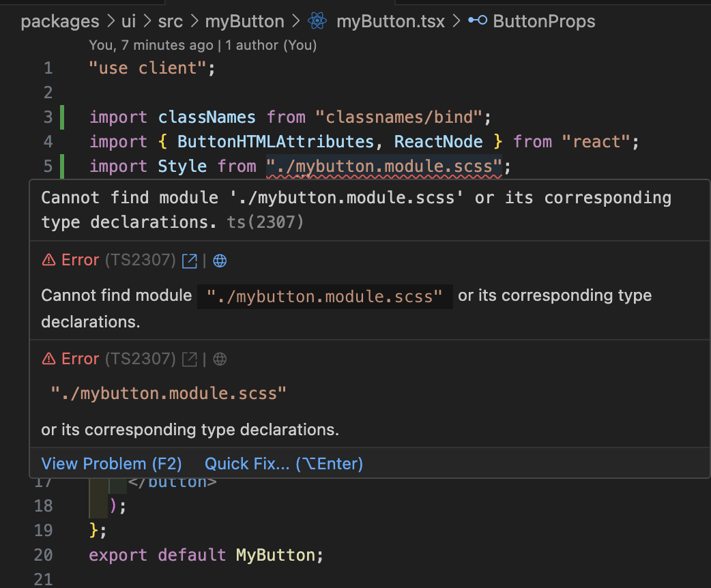Click View Problem (F2)
Screen dimensions: 711x588
tap(111, 463)
